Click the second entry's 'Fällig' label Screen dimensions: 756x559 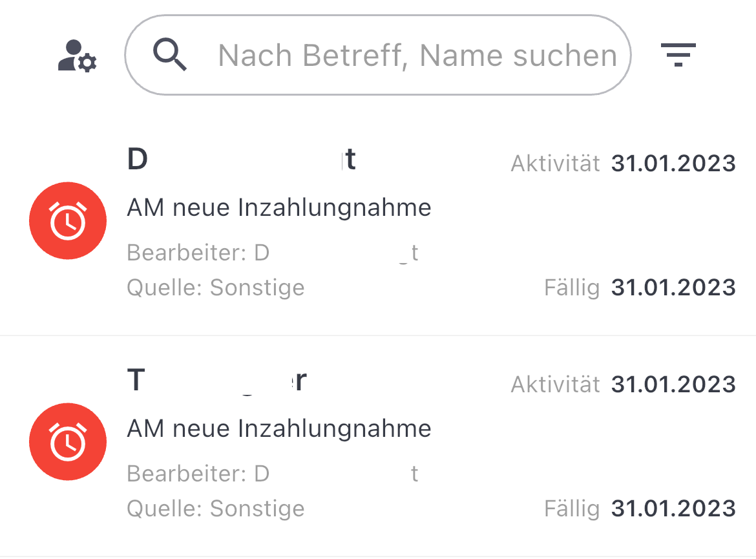tap(572, 509)
